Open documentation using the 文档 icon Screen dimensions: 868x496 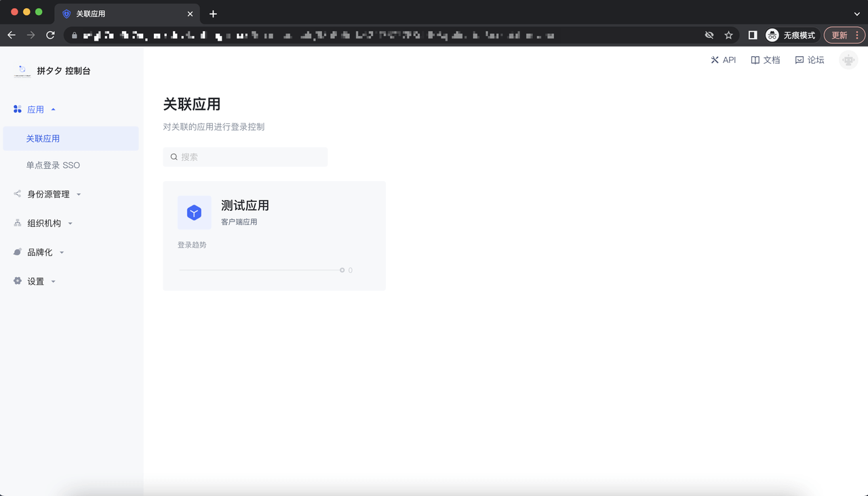(x=754, y=60)
